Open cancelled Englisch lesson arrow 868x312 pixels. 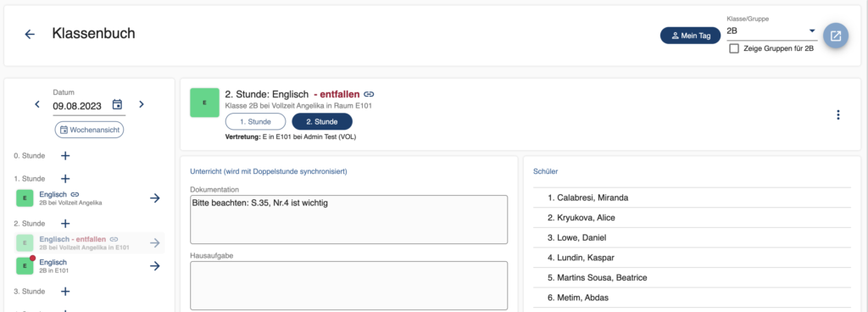155,242
